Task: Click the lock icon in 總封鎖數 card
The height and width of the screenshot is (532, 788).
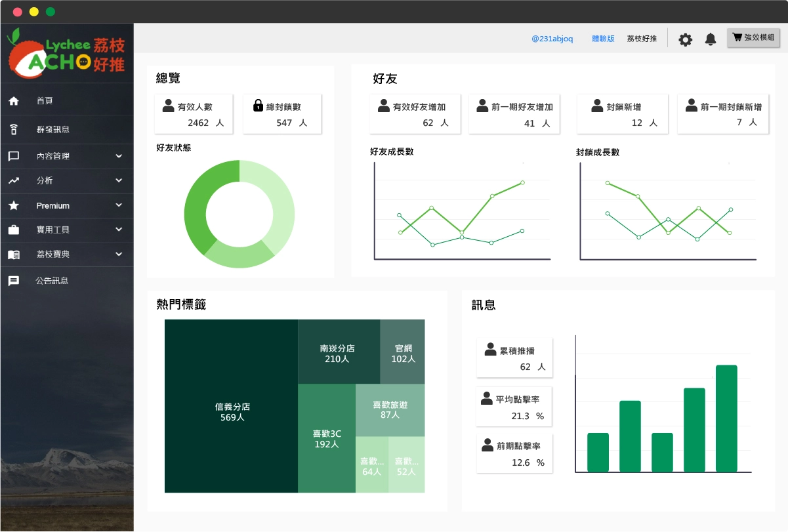Action: 258,106
